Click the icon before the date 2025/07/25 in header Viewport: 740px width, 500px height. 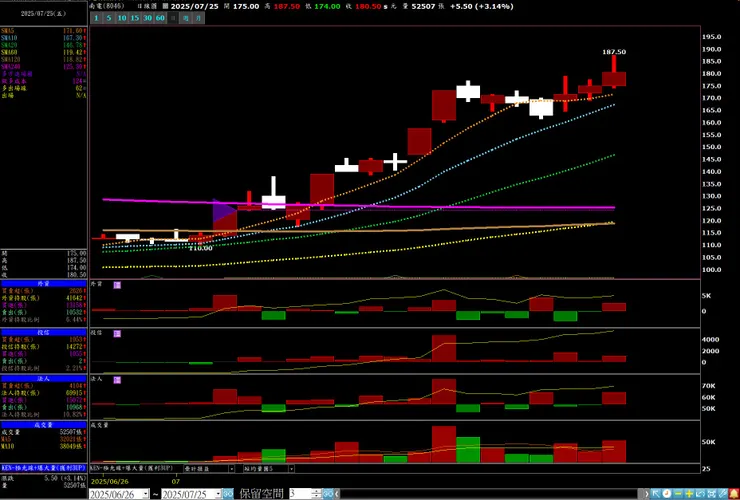point(165,6)
